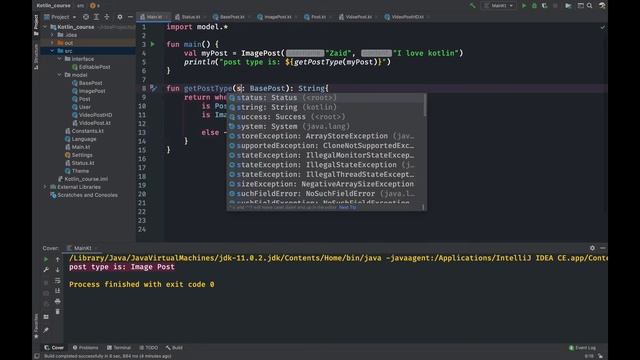The width and height of the screenshot is (640, 360).
Task: Collapse the model package
Action: pos(60,75)
